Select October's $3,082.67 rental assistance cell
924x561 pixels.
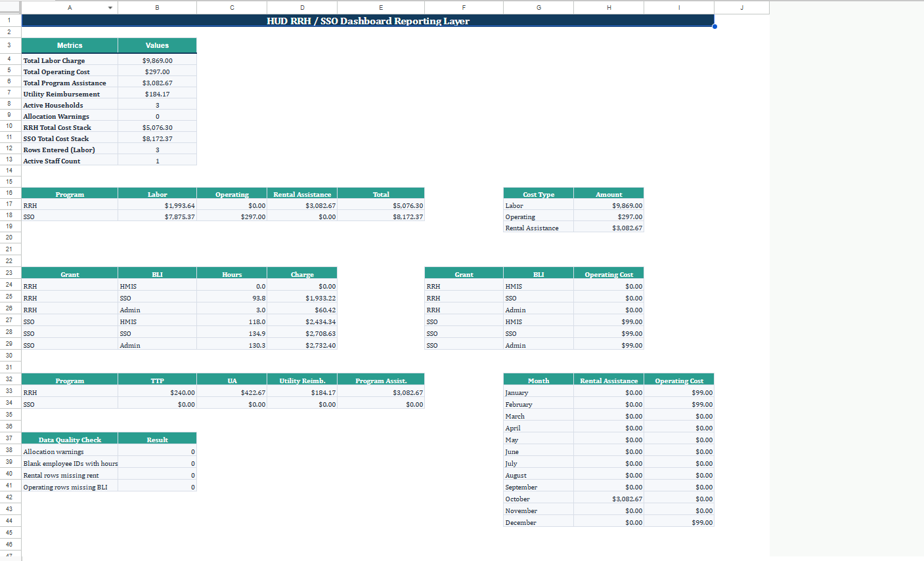click(609, 499)
